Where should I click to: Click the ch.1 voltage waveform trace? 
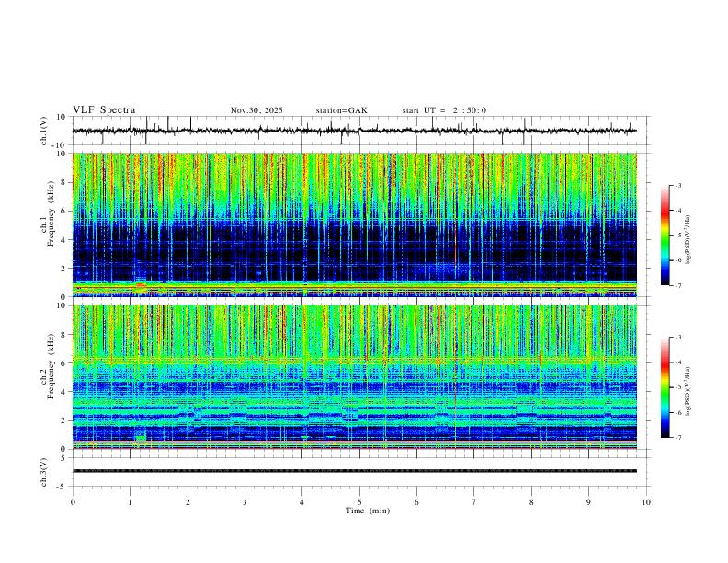click(354, 131)
